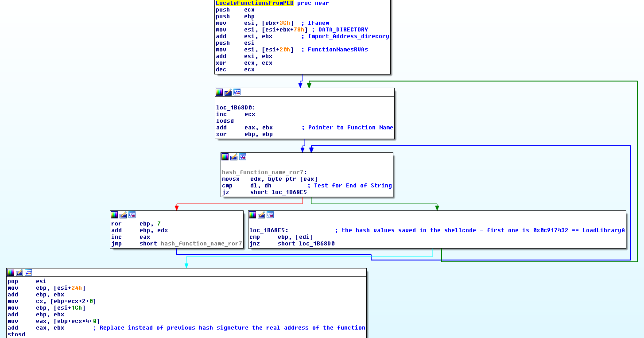Image resolution: width=644 pixels, height=338 pixels.
Task: Click color icon of the 'pop esi' block
Action: tap(11, 272)
